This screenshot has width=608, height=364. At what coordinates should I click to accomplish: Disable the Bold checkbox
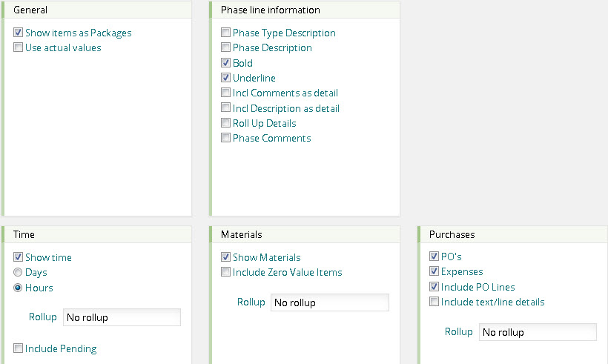[226, 63]
